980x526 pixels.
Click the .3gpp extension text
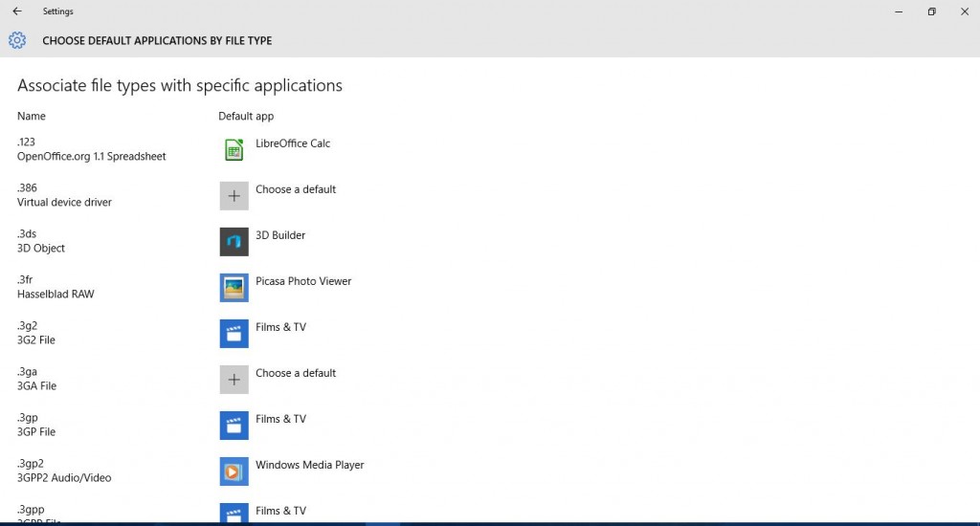pyautogui.click(x=31, y=510)
